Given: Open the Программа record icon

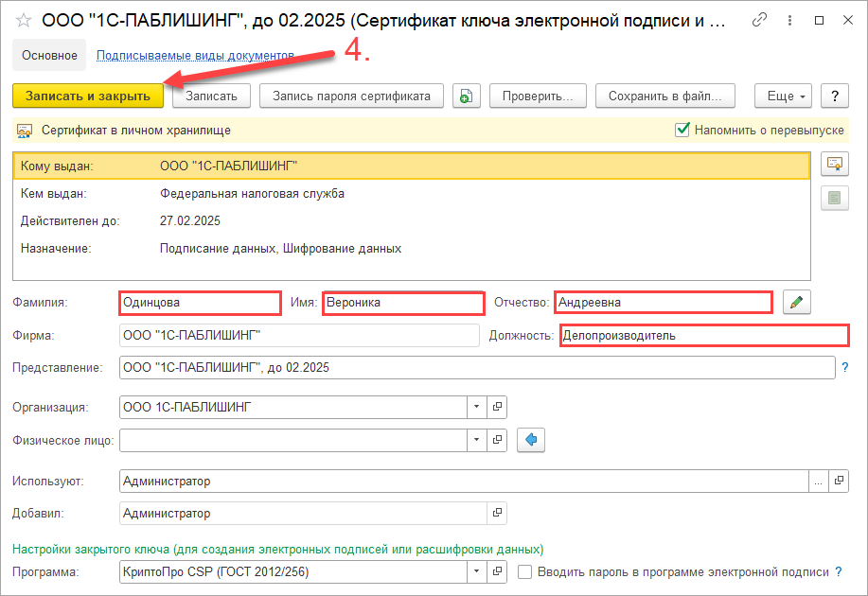Looking at the screenshot, I should (497, 571).
